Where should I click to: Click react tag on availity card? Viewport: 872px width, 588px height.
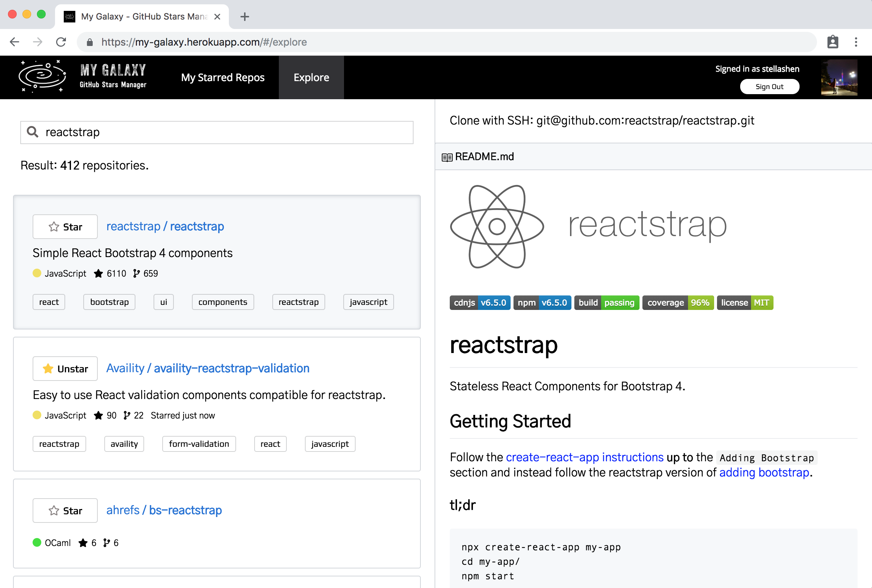pyautogui.click(x=271, y=444)
